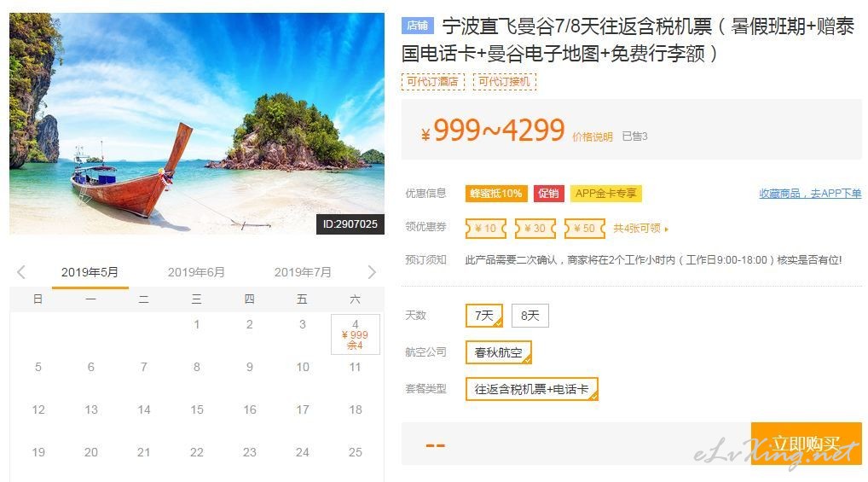This screenshot has width=868, height=482.
Task: Select the 7天 duration option
Action: pyautogui.click(x=484, y=316)
